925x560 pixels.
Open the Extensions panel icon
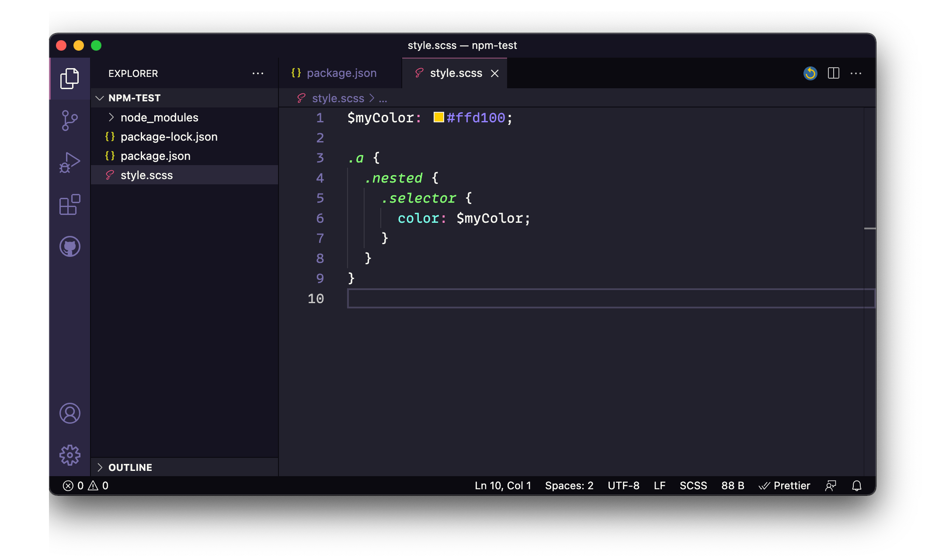(x=71, y=205)
